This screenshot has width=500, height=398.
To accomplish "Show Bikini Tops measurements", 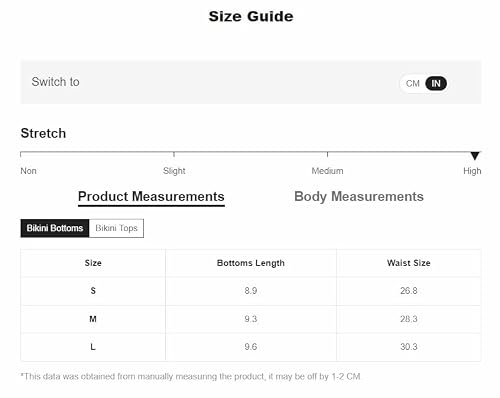I will click(x=116, y=228).
